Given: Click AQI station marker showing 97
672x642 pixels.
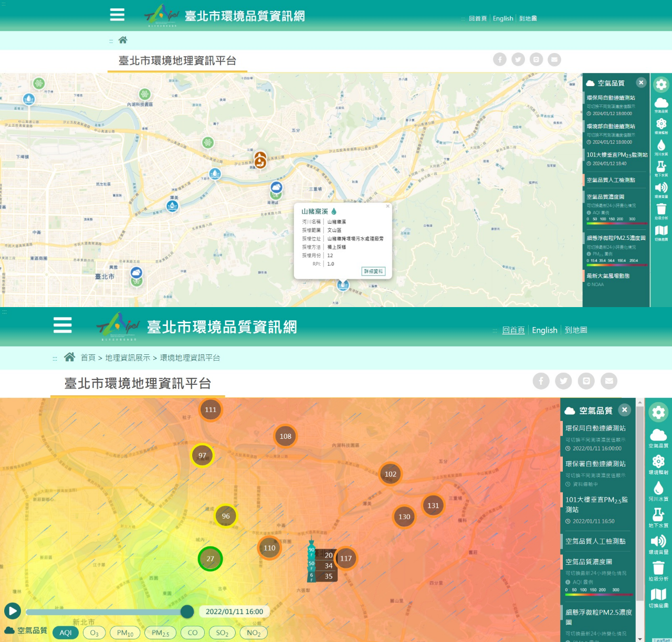Looking at the screenshot, I should tap(202, 456).
